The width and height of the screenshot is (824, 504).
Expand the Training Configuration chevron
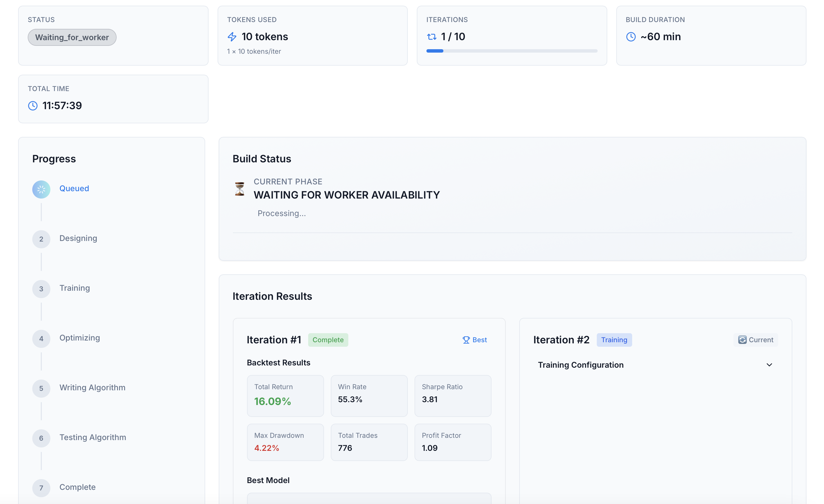pos(769,365)
